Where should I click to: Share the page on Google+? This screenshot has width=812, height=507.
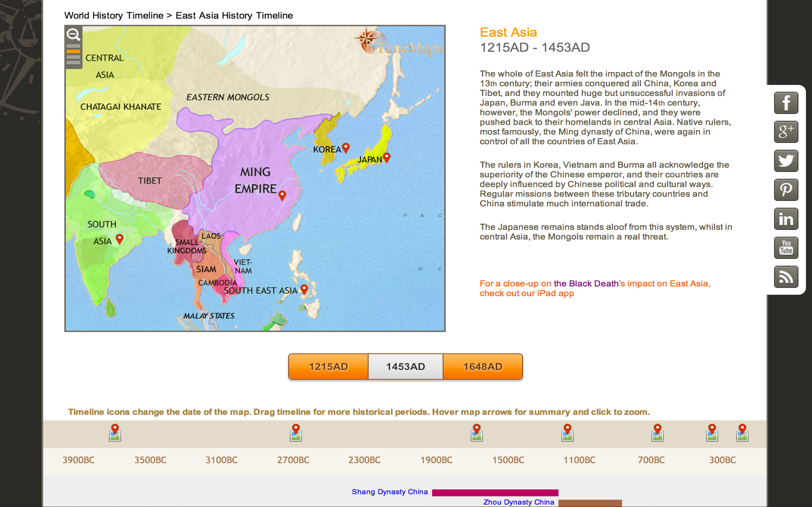pos(786,132)
